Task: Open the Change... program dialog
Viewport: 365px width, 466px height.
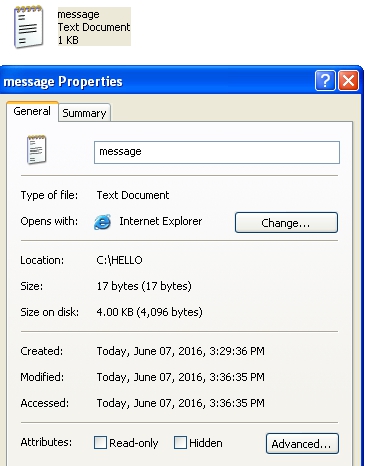Action: [286, 223]
